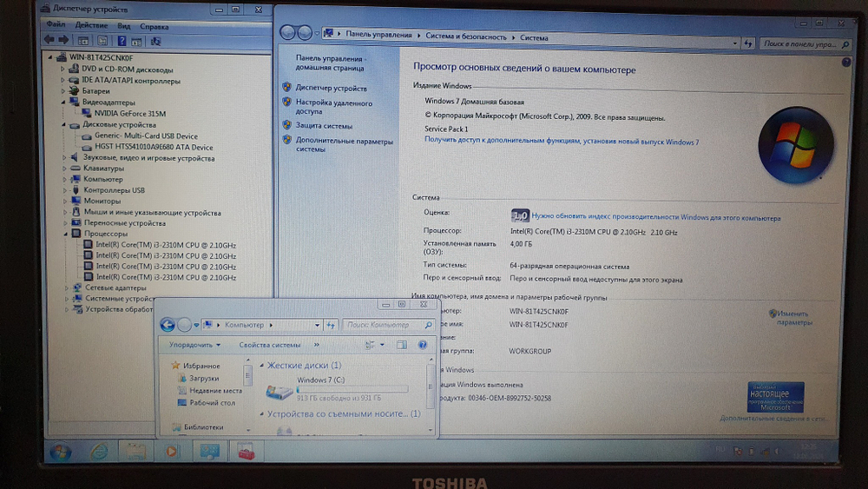
Task: Select Переносные устройства category
Action: pyautogui.click(x=124, y=223)
